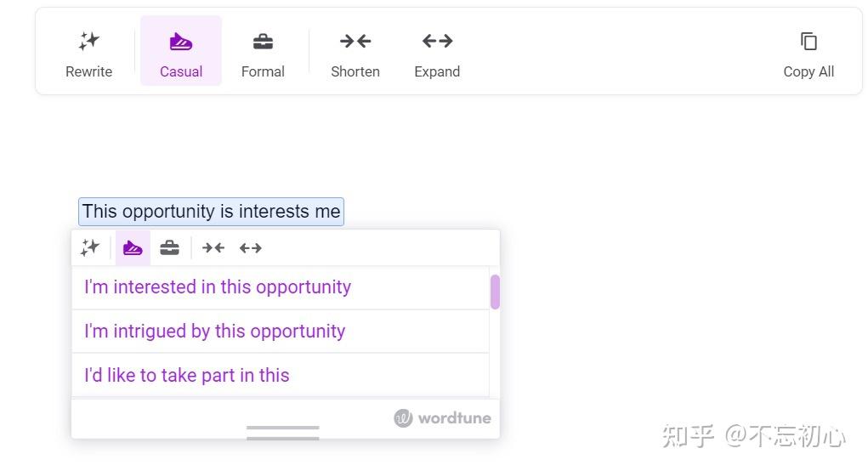Toggle the casual sneaker icon in popup toolbar
Image resolution: width=868 pixels, height=471 pixels.
[x=133, y=248]
